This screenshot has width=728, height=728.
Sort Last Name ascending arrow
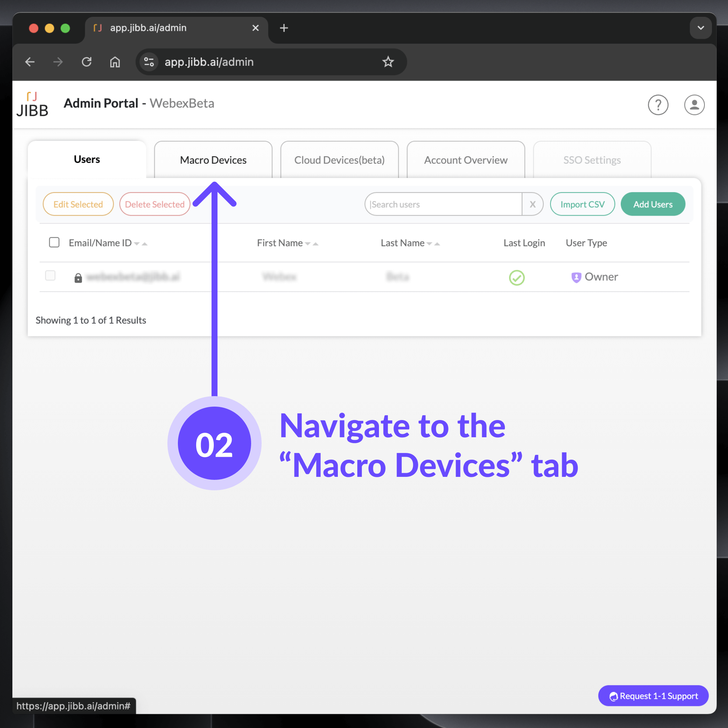pyautogui.click(x=437, y=244)
